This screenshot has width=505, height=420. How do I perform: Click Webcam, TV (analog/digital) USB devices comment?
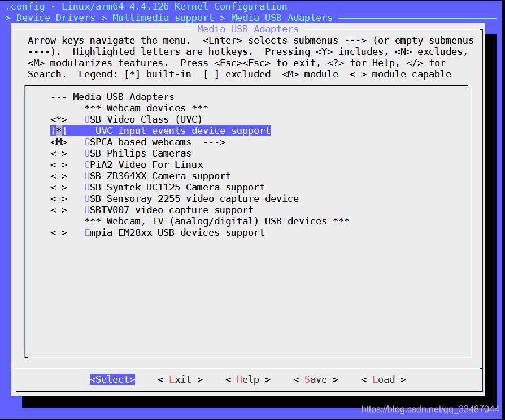point(217,222)
